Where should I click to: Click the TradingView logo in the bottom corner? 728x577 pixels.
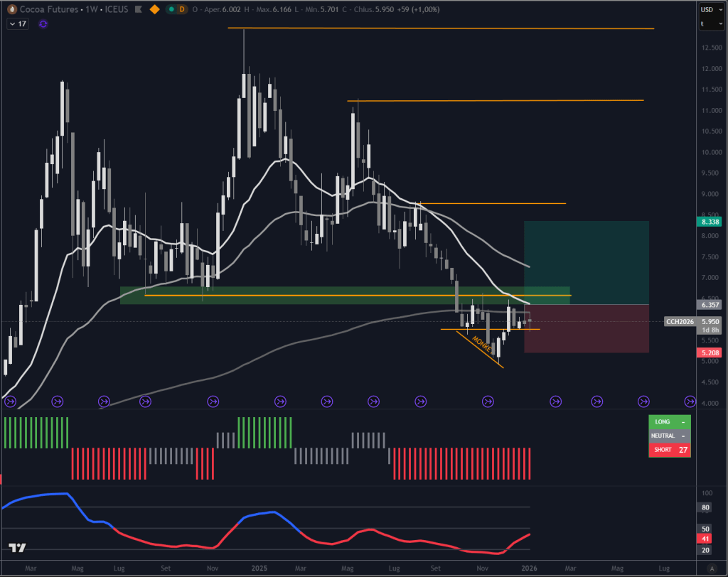17,548
